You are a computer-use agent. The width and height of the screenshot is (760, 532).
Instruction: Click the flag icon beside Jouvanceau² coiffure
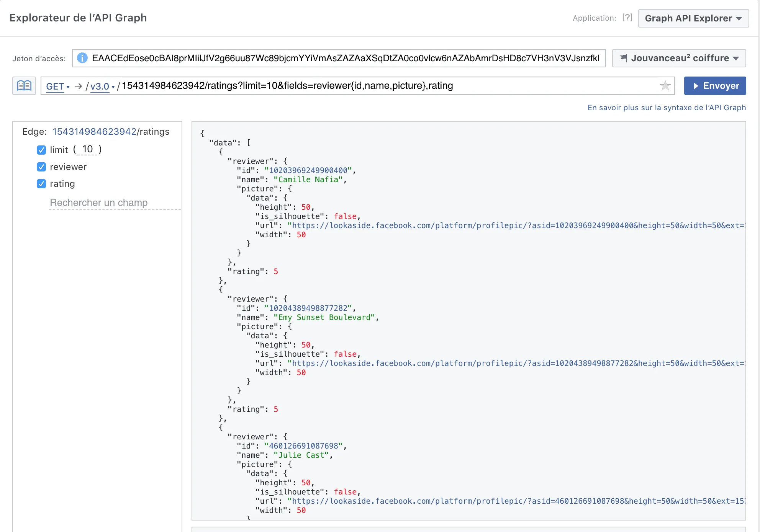coord(624,58)
